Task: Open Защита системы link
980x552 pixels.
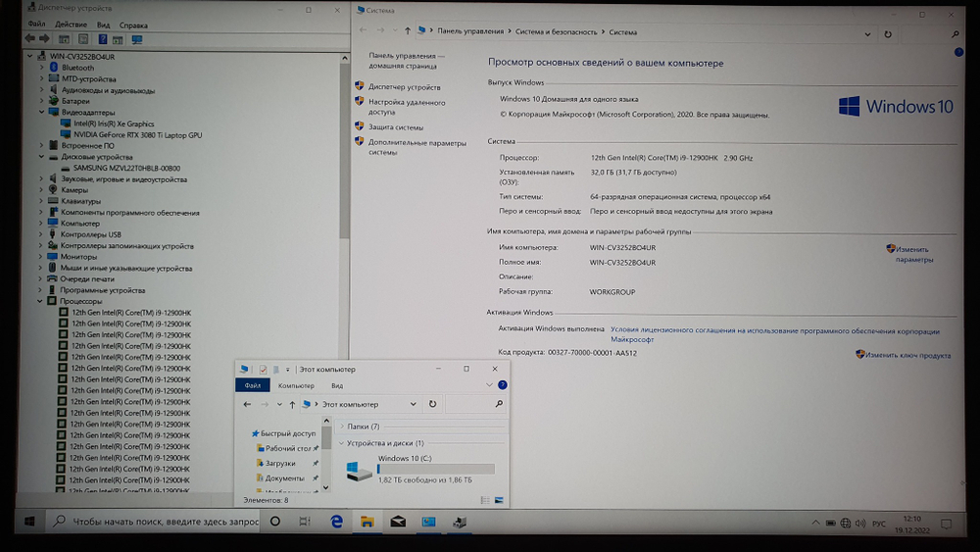Action: tap(396, 126)
